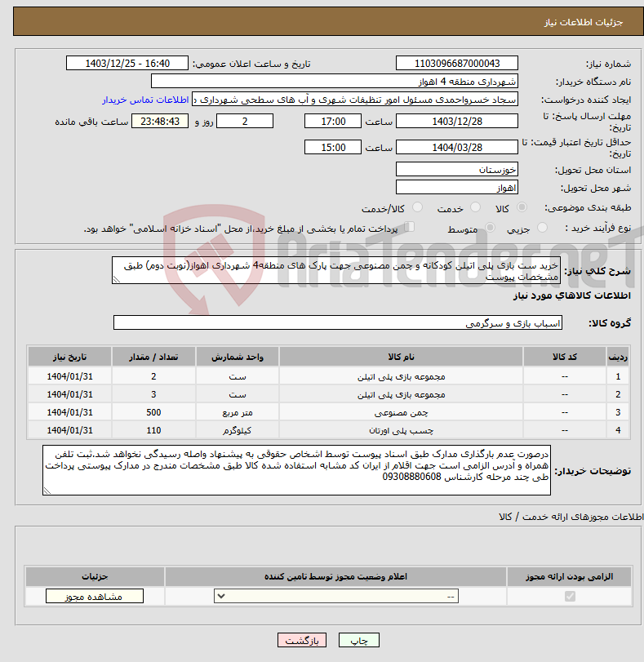Image resolution: width=644 pixels, height=662 pixels.
Task: Open the مشاهده مجوز button
Action: [94, 596]
